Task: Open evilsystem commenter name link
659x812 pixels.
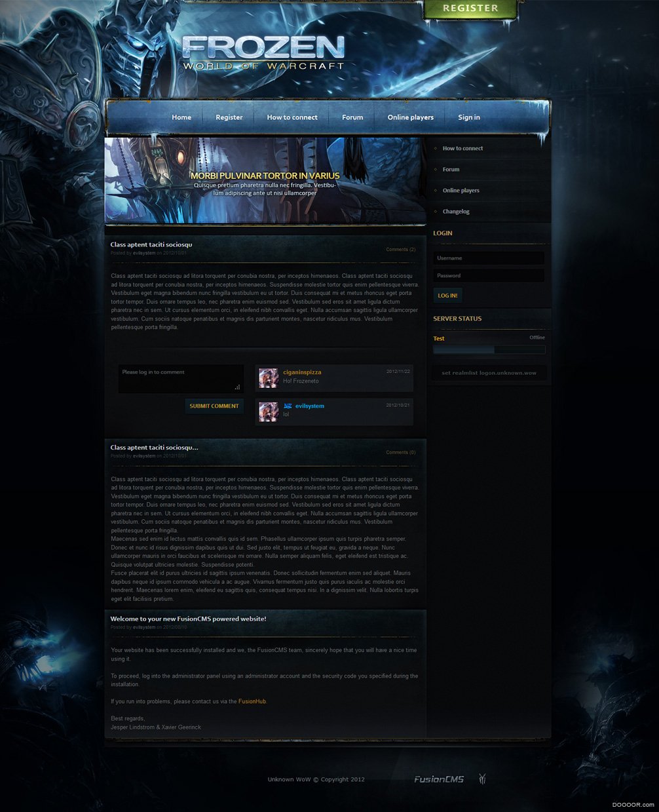Action: [x=310, y=406]
